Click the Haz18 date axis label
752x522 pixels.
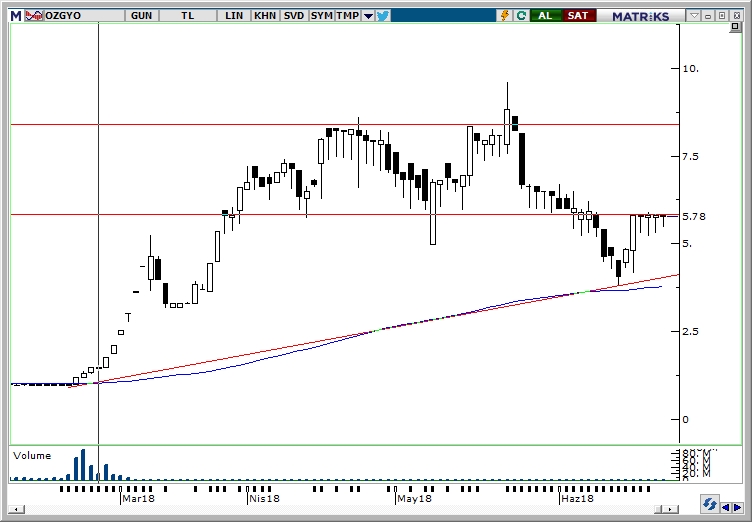pyautogui.click(x=577, y=498)
